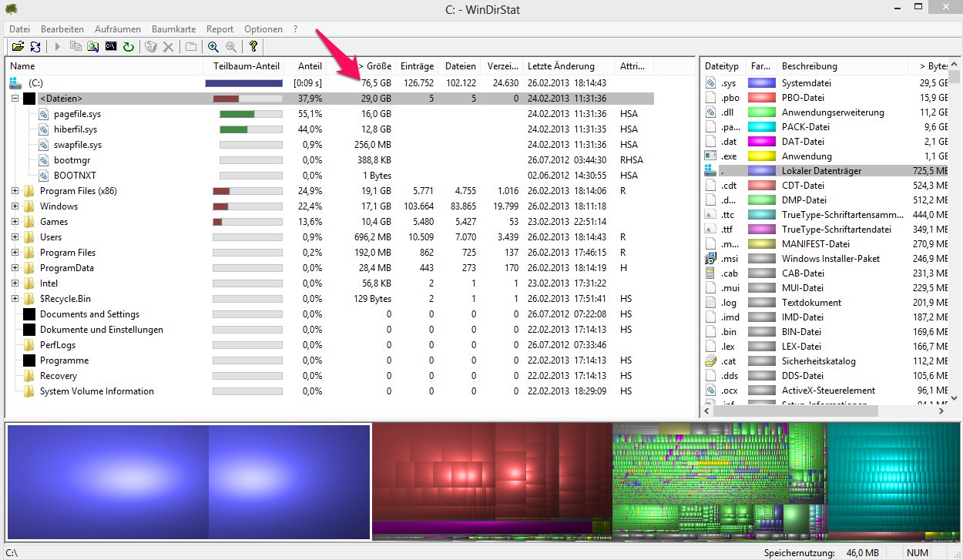Click the .msi Windows Installer type icon
Image resolution: width=963 pixels, height=560 pixels.
[711, 259]
